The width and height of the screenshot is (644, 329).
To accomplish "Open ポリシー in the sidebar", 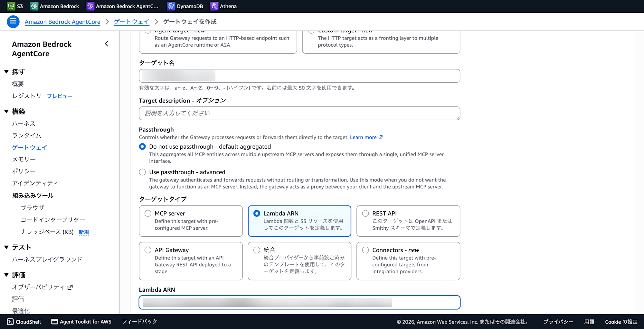I will (x=24, y=171).
